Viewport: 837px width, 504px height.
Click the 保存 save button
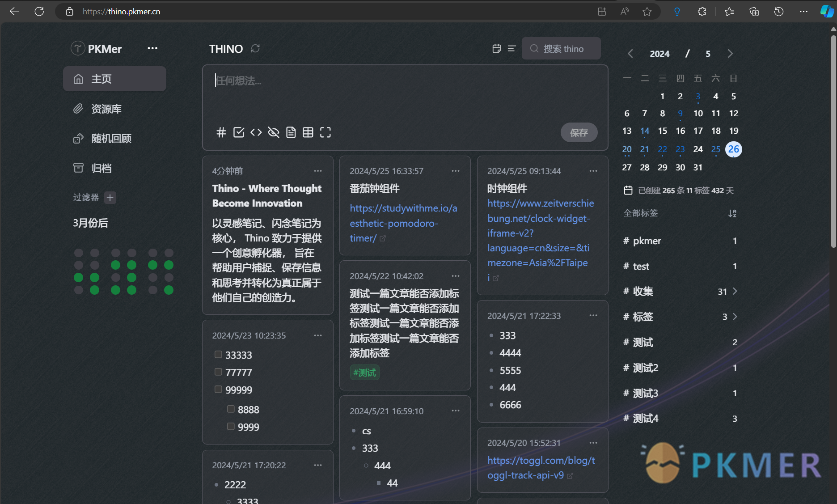click(579, 132)
